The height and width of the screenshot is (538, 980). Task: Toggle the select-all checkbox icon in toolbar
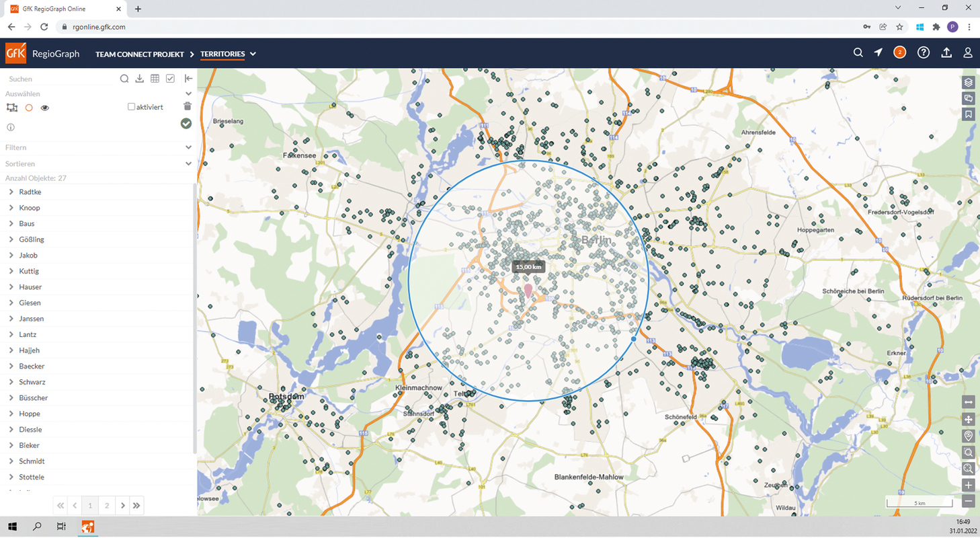point(171,79)
